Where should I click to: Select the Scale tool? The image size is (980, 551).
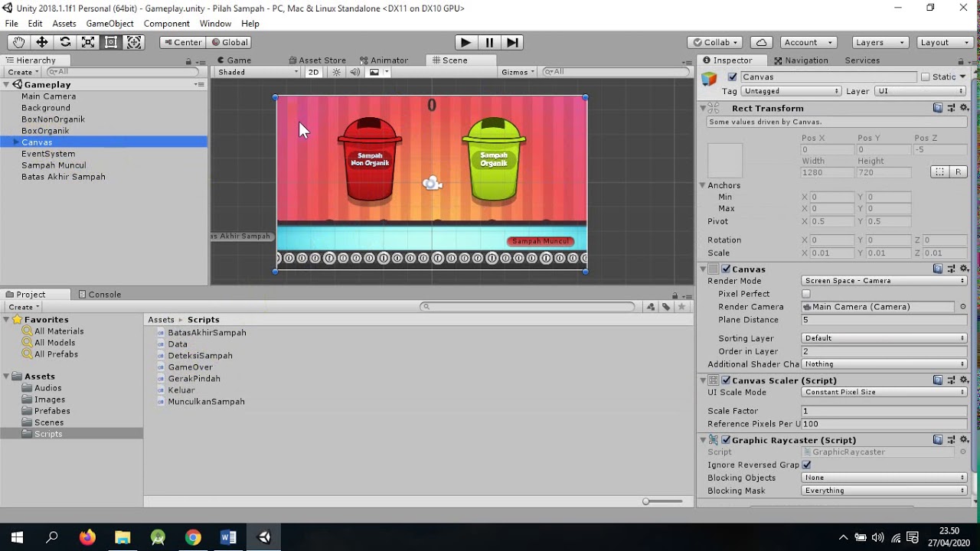point(88,42)
